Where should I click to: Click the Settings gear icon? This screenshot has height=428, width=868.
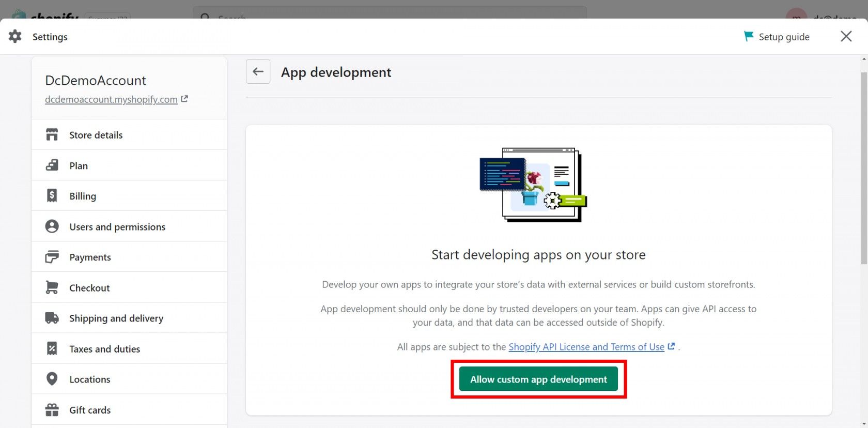click(15, 36)
